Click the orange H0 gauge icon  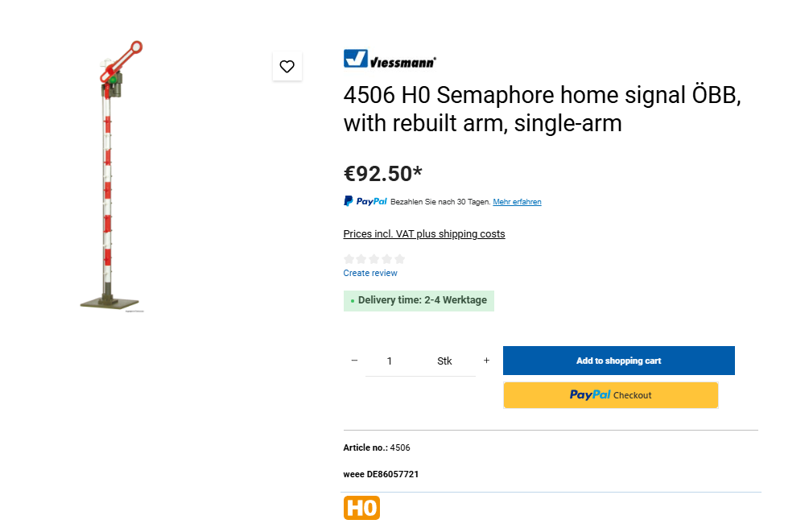click(x=361, y=508)
